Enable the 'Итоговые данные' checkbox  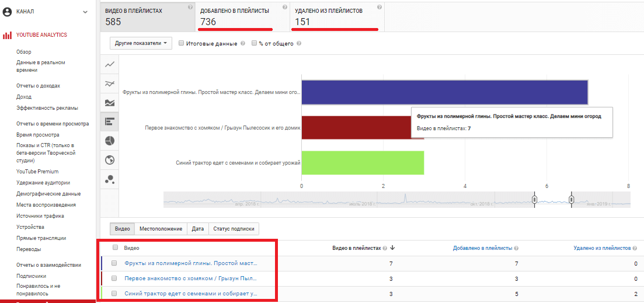coord(182,43)
